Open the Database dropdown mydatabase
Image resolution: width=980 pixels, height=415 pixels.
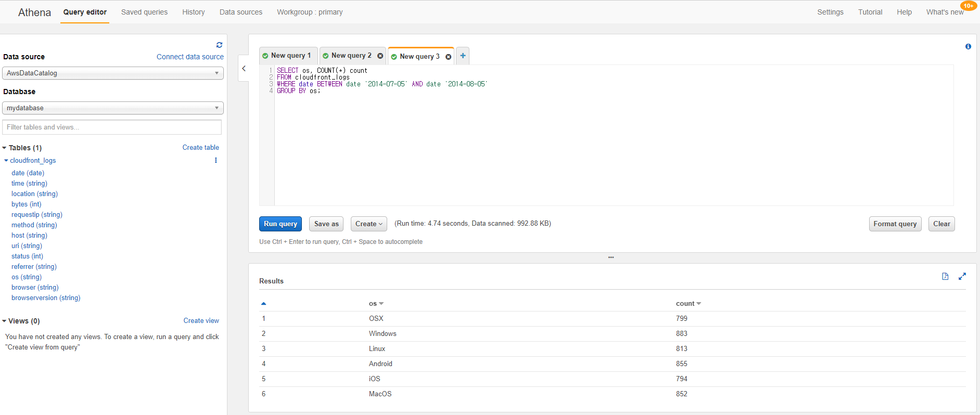[x=113, y=108]
